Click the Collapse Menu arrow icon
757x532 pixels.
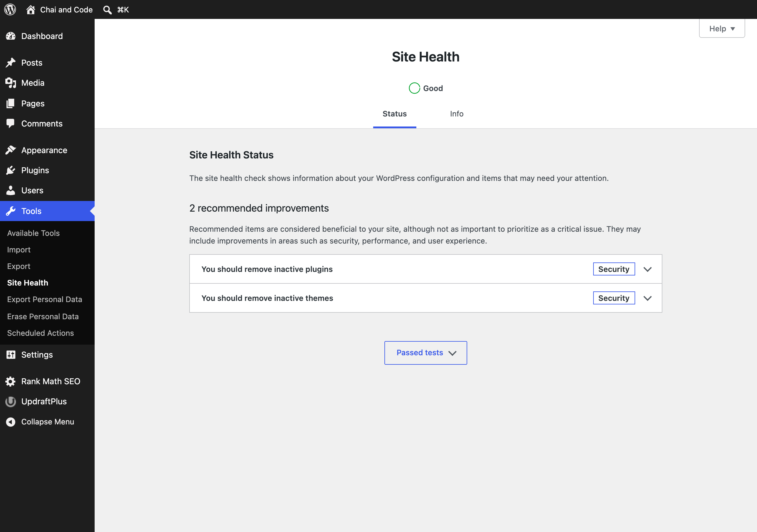(11, 422)
